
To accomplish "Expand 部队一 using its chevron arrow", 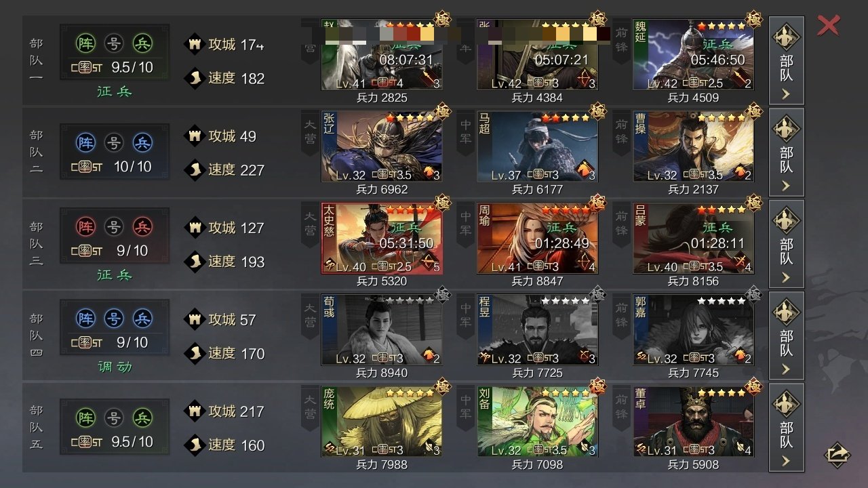I will [x=787, y=94].
